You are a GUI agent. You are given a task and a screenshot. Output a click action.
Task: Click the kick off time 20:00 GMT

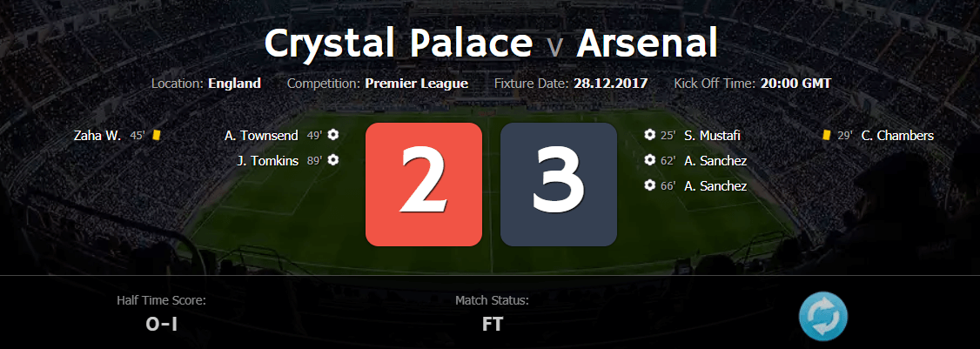(x=795, y=84)
